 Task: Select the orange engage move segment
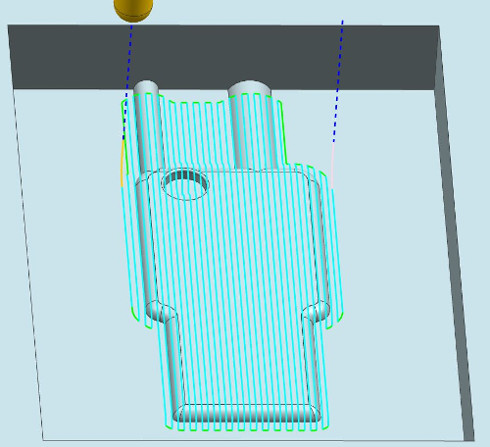pos(122,163)
